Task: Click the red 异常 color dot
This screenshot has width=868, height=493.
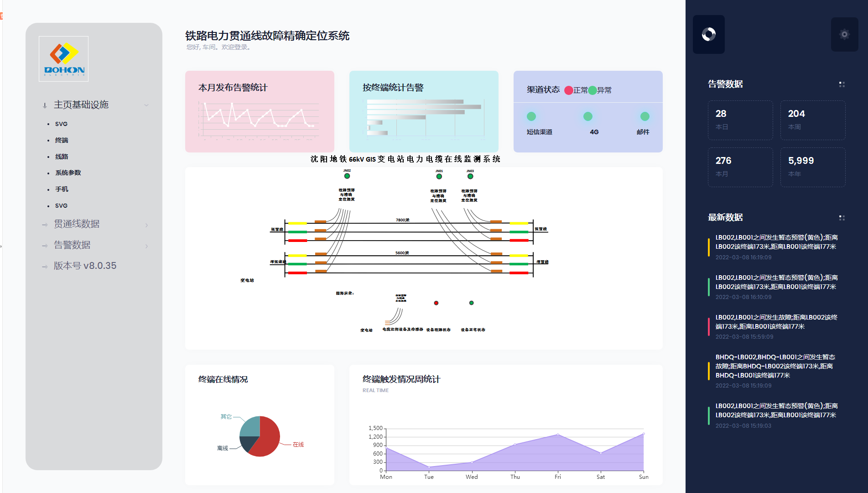Action: (x=568, y=90)
